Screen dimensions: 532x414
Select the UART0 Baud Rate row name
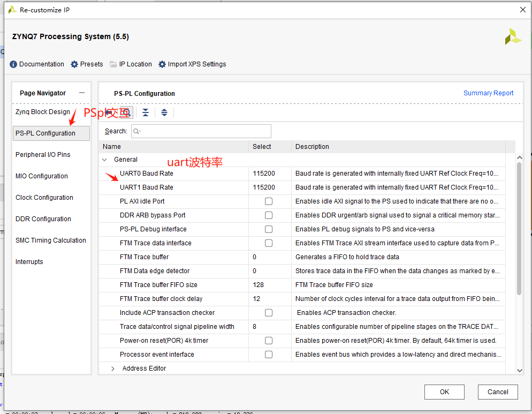(x=147, y=174)
